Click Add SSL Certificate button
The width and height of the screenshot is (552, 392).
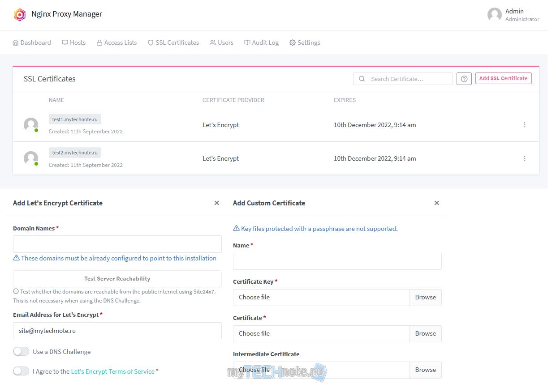pos(504,78)
